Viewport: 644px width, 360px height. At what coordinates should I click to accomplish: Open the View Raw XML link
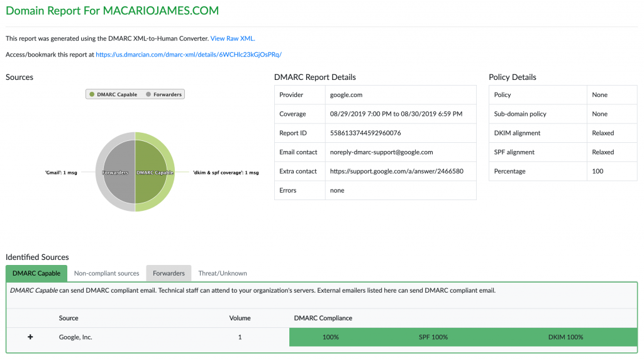(233, 38)
